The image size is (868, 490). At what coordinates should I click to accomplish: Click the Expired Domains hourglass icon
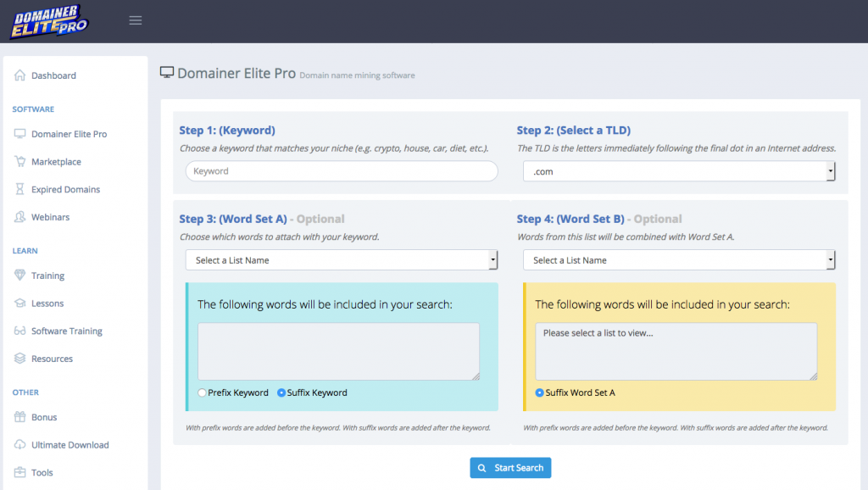coord(20,189)
